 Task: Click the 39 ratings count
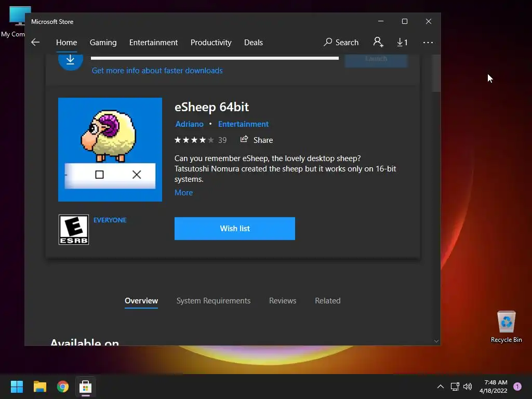tap(222, 140)
